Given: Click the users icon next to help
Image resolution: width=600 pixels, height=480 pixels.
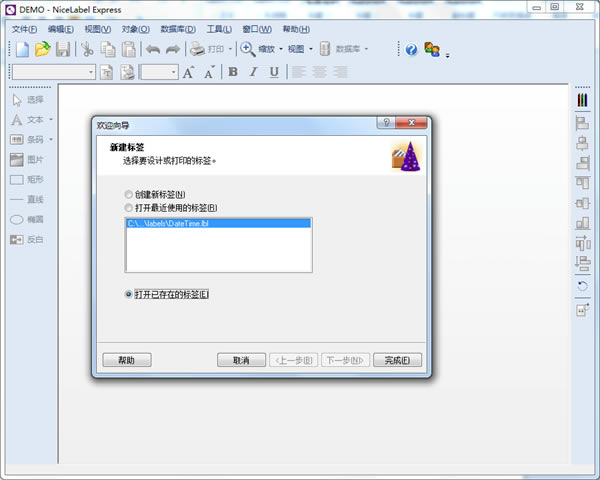Looking at the screenshot, I should 432,49.
